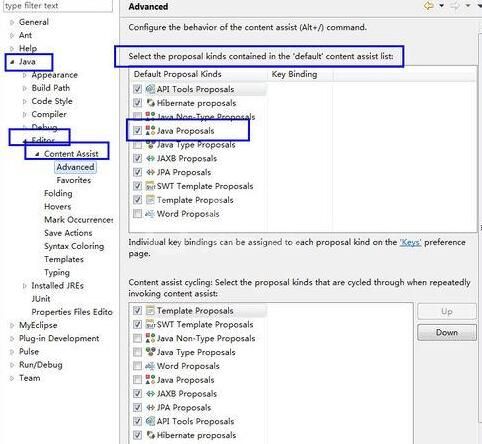Expand the MyEclipse tree node
The height and width of the screenshot is (444, 482).
pos(12,326)
